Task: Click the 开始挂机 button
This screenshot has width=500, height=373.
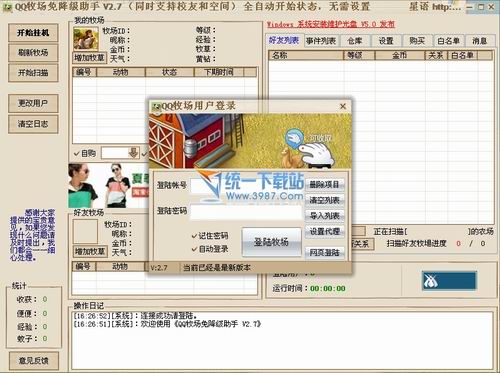Action: click(33, 33)
